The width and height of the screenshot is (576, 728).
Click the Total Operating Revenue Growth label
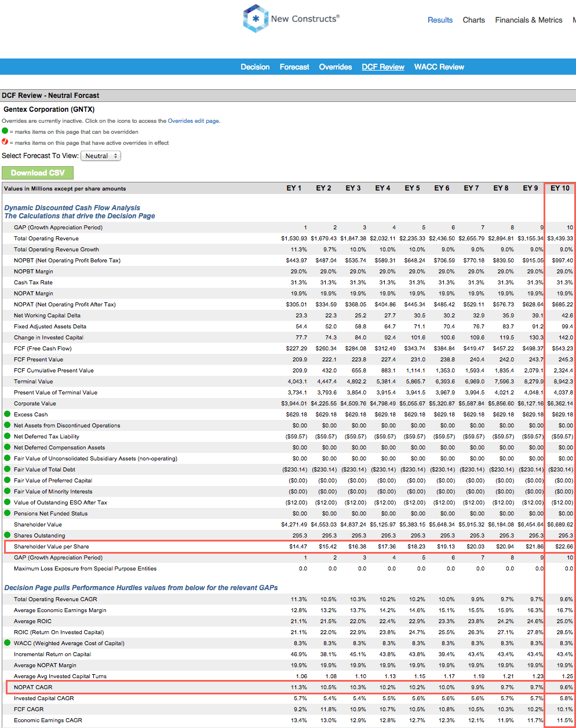[56, 249]
